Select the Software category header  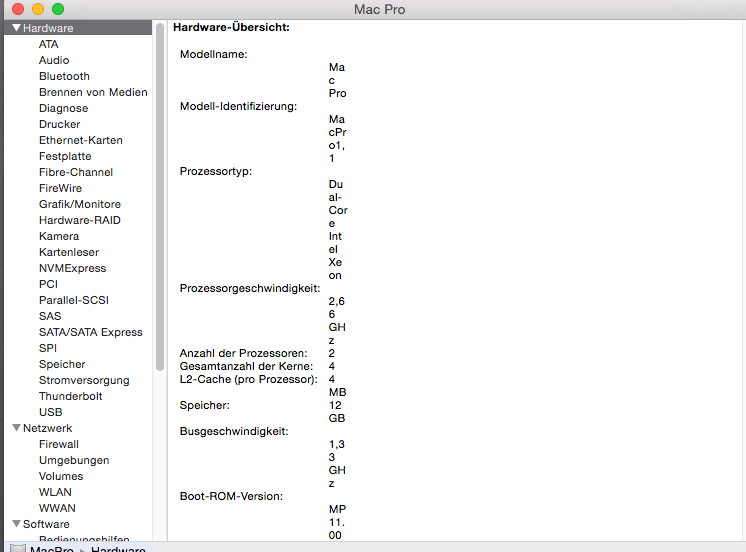(x=46, y=523)
